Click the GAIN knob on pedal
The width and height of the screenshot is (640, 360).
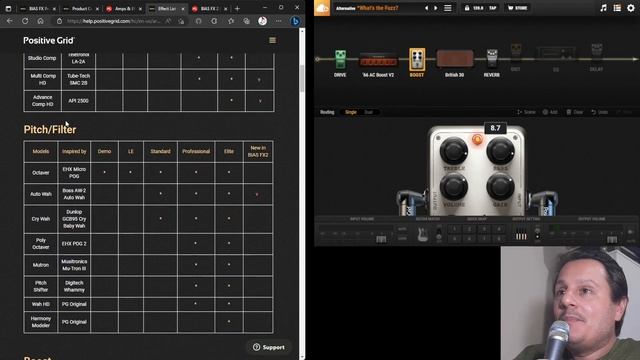[x=500, y=187]
